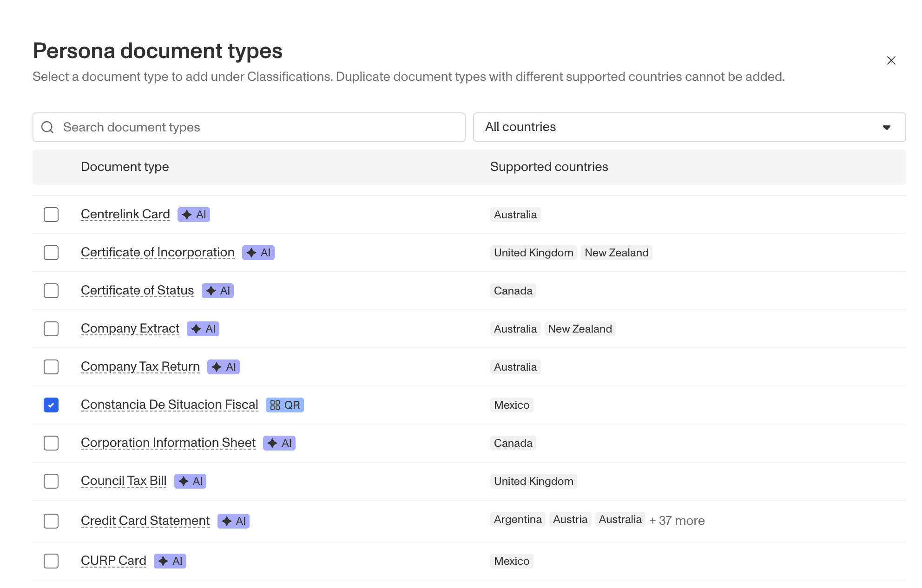Click the AI badge next to CURP Card
The image size is (922, 588).
tap(170, 561)
